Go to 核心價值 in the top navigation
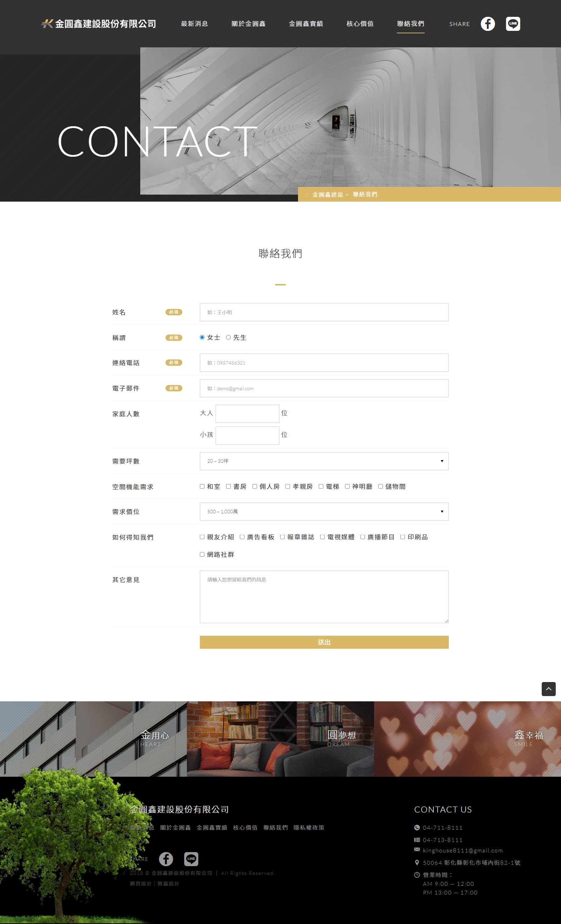The image size is (561, 924). click(x=360, y=24)
